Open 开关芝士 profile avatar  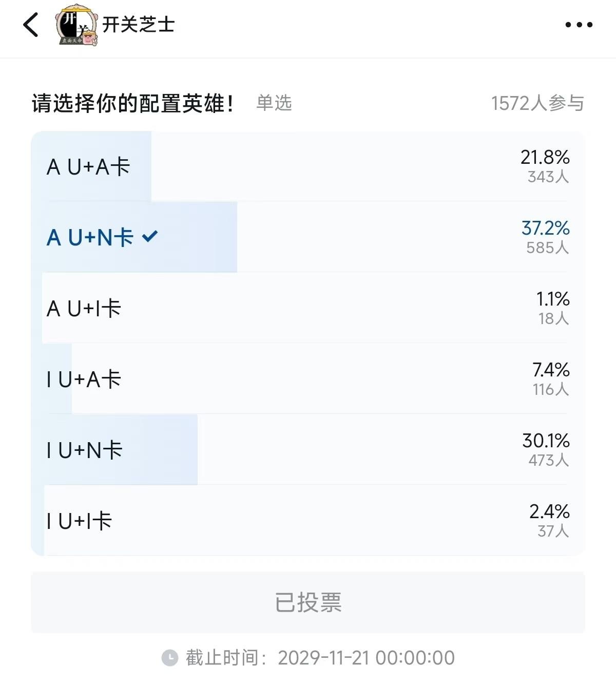click(76, 25)
